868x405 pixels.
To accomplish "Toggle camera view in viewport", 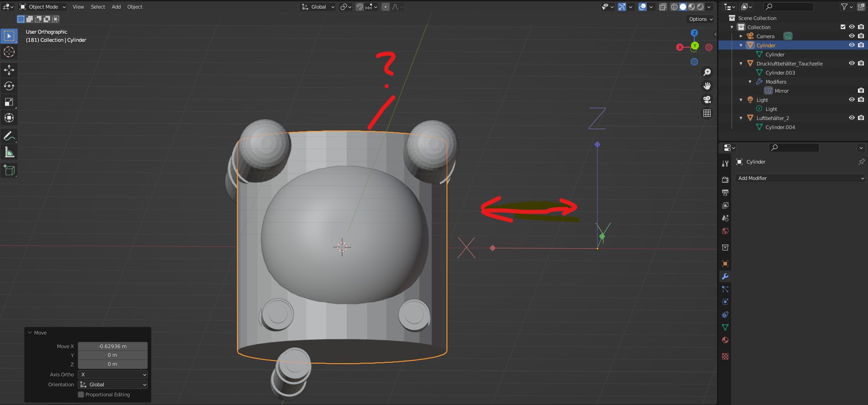I will pos(707,100).
